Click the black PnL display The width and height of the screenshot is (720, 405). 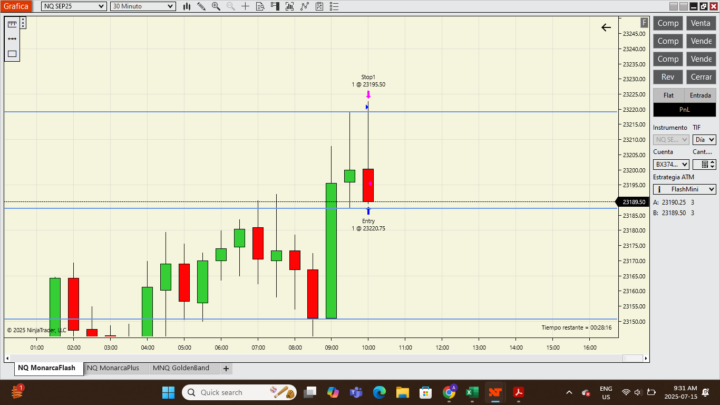coord(684,110)
